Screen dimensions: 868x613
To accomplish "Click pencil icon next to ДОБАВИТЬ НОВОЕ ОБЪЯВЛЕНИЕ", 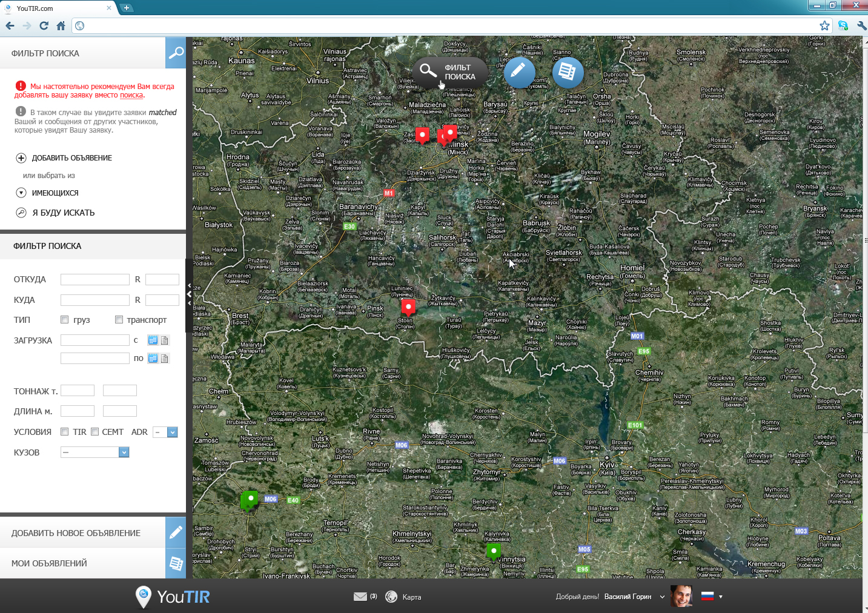I will [x=176, y=532].
